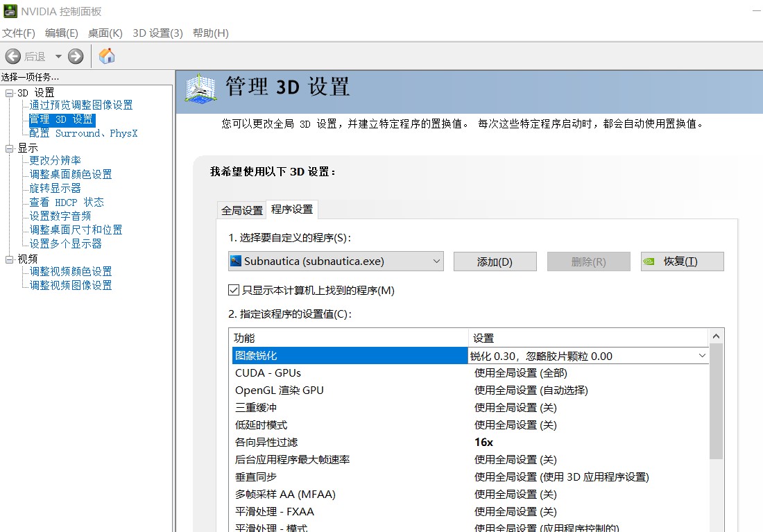The height and width of the screenshot is (532, 763).
Task: Select the 平滑处理 - FXAA row
Action: point(470,512)
